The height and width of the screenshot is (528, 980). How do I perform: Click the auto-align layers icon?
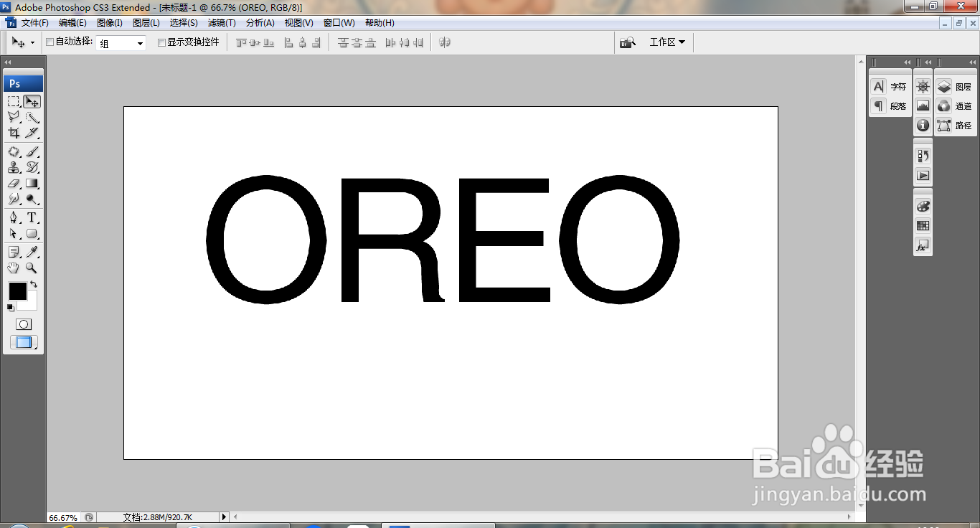[x=445, y=42]
